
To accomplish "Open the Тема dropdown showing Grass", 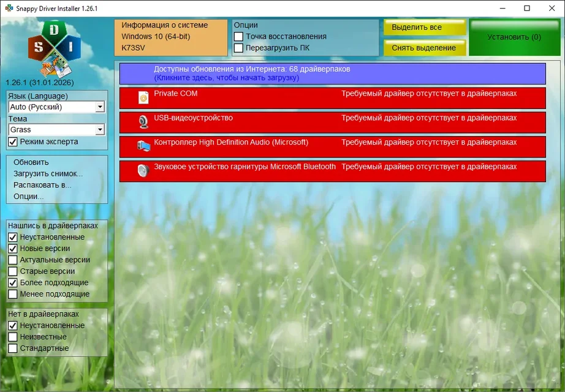I will click(56, 130).
